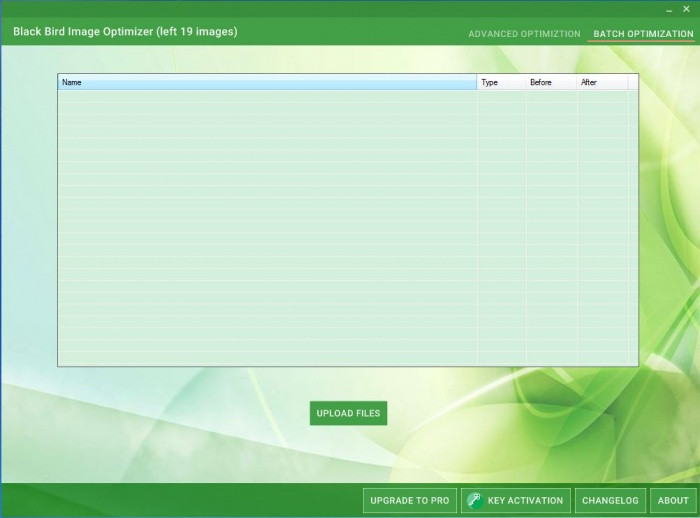Sort the file list by Type column
This screenshot has width=700, height=518.
tap(501, 82)
